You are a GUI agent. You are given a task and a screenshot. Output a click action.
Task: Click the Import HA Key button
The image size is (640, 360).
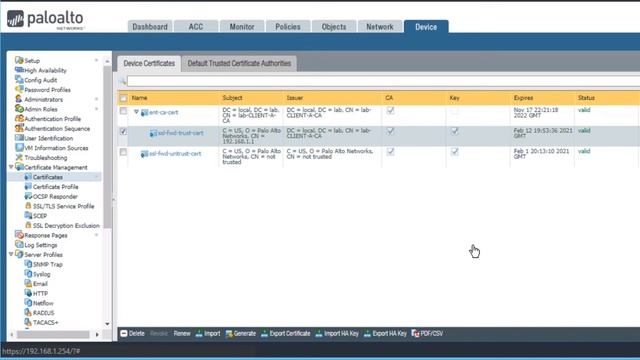click(x=337, y=333)
